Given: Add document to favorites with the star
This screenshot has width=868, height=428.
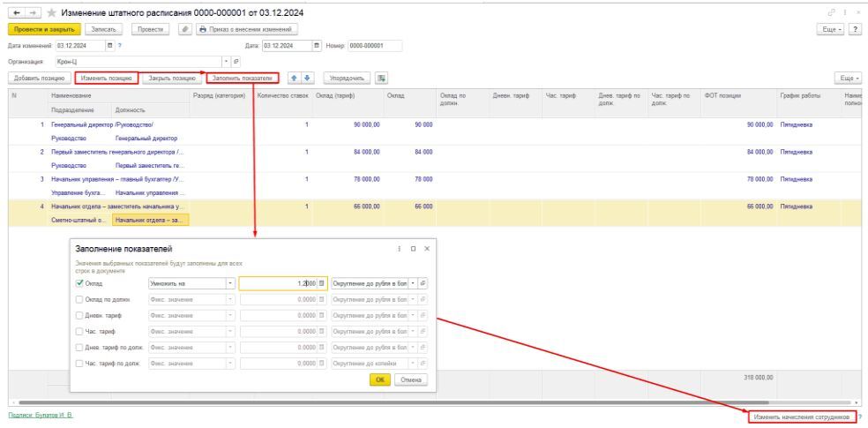Looking at the screenshot, I should pyautogui.click(x=51, y=12).
